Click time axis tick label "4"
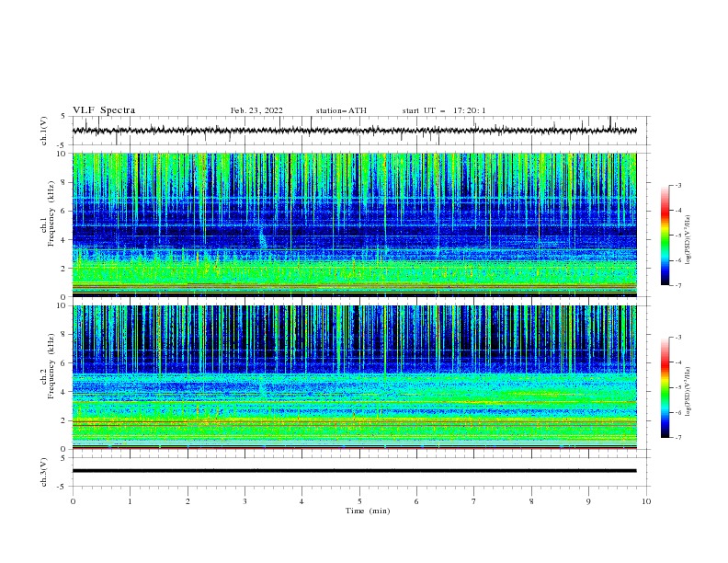This screenshot has width=728, height=563. (301, 501)
